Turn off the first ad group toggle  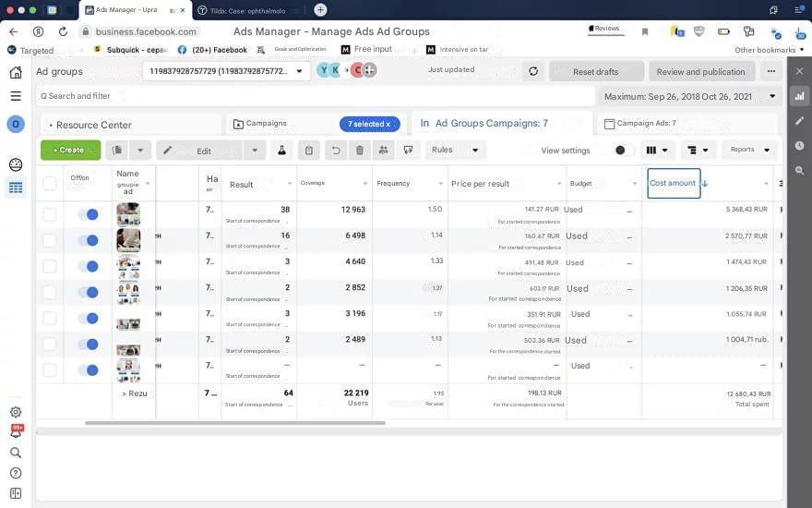89,214
